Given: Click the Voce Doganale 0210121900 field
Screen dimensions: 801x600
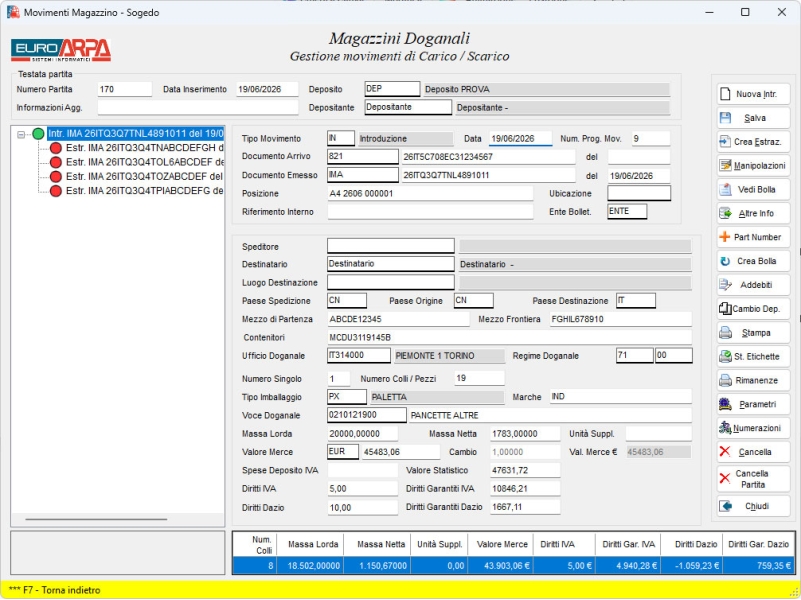Looking at the screenshot, I should 367,415.
